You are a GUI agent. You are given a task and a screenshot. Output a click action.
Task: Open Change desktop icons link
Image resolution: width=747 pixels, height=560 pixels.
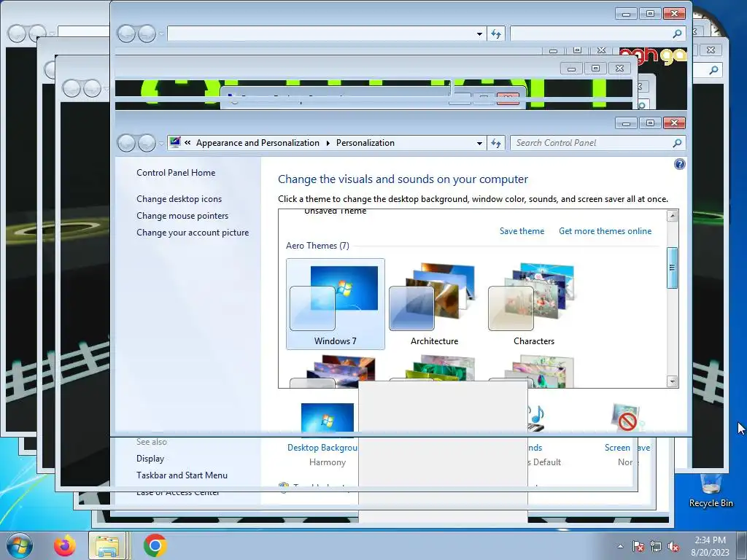pos(179,199)
